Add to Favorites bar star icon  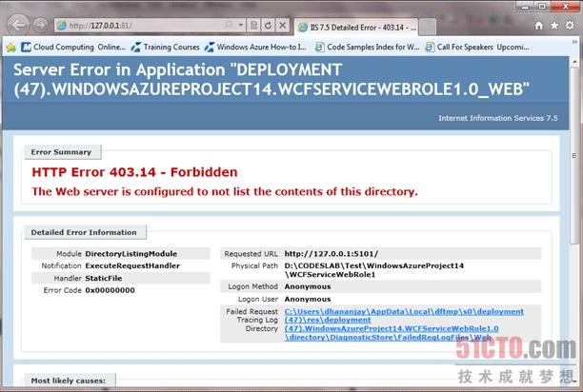pyautogui.click(x=10, y=48)
